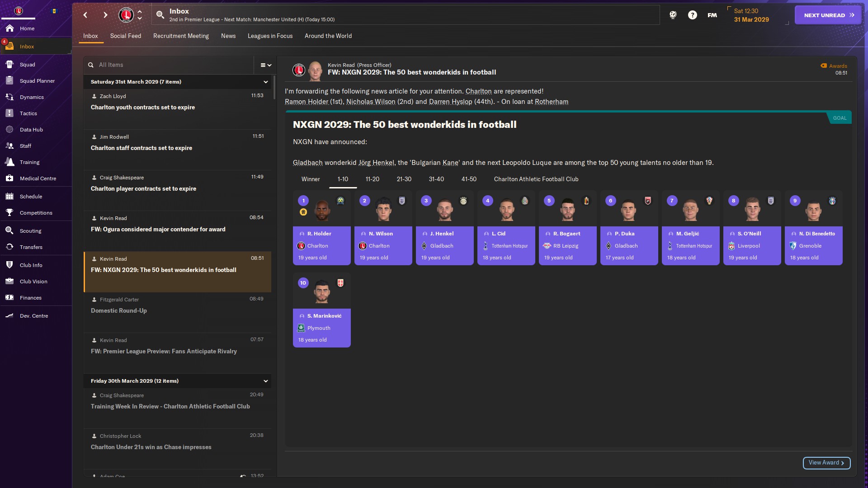Open the Tactics board icon
Image resolution: width=868 pixels, height=488 pixels.
click(x=9, y=113)
